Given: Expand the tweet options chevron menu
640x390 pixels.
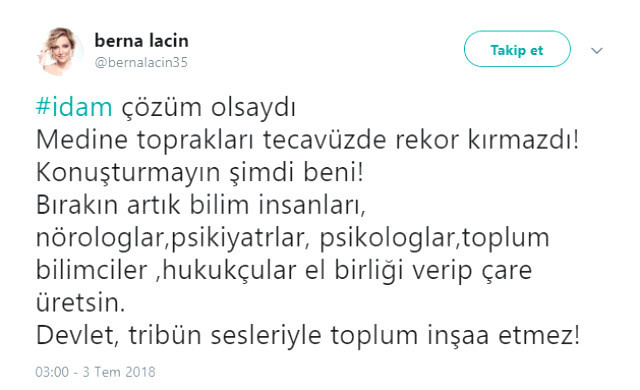Looking at the screenshot, I should pyautogui.click(x=597, y=51).
